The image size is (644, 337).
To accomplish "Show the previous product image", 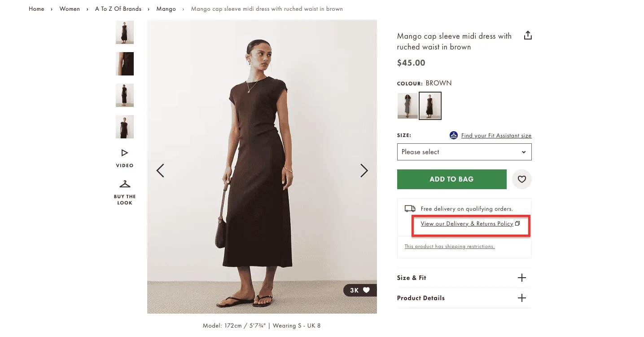I will 160,171.
